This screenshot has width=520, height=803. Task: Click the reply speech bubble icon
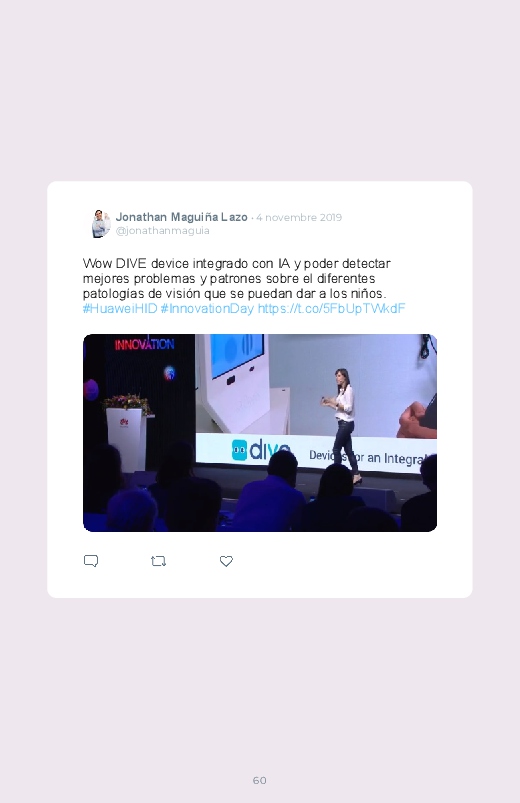click(x=91, y=561)
